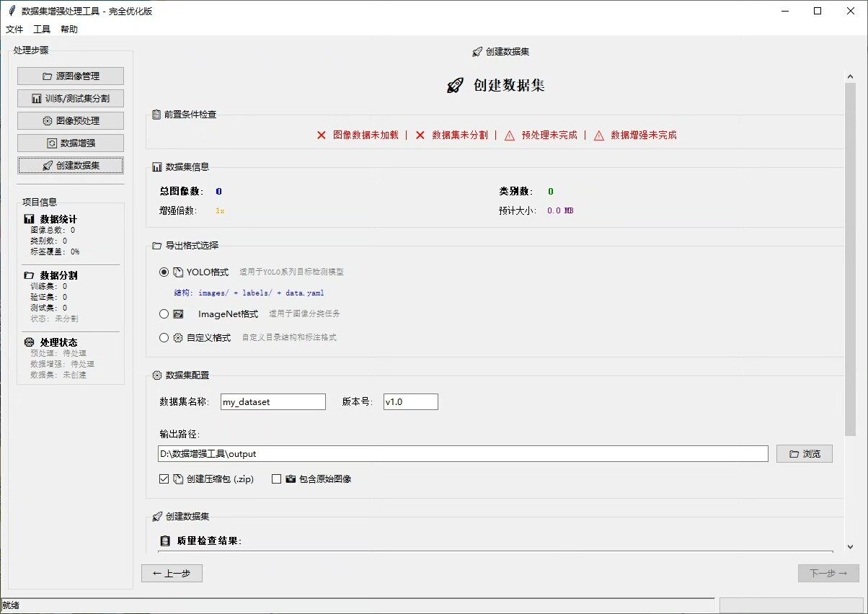This screenshot has height=614, width=868.
Task: Click the checklist icon beside 质量检查结果
Action: pyautogui.click(x=165, y=541)
